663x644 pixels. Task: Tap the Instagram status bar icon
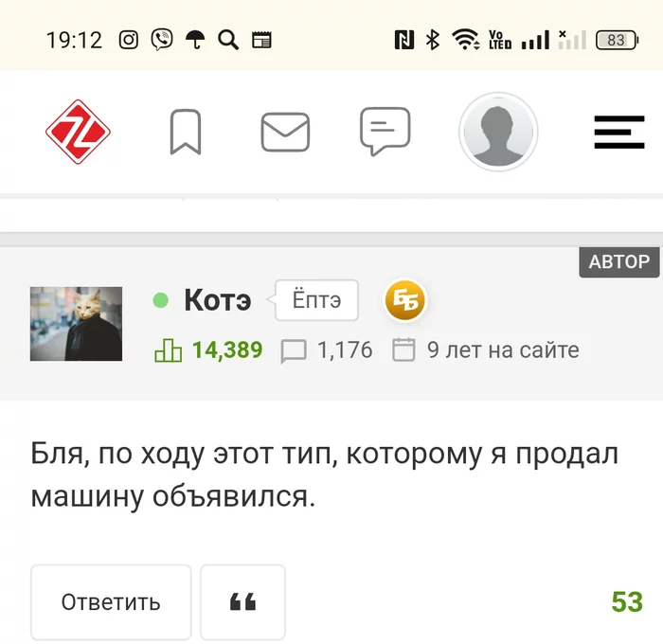coord(128,40)
